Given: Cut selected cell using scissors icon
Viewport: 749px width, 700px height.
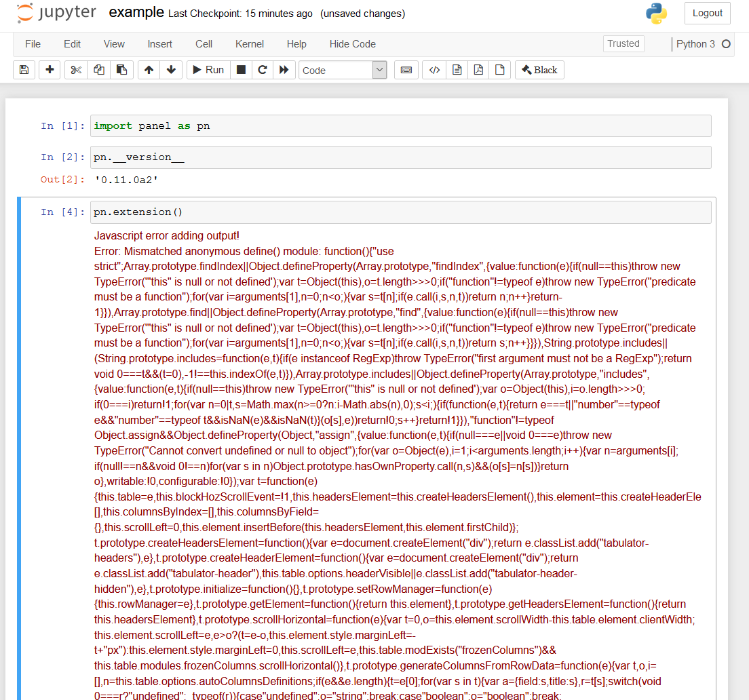Looking at the screenshot, I should tap(75, 70).
